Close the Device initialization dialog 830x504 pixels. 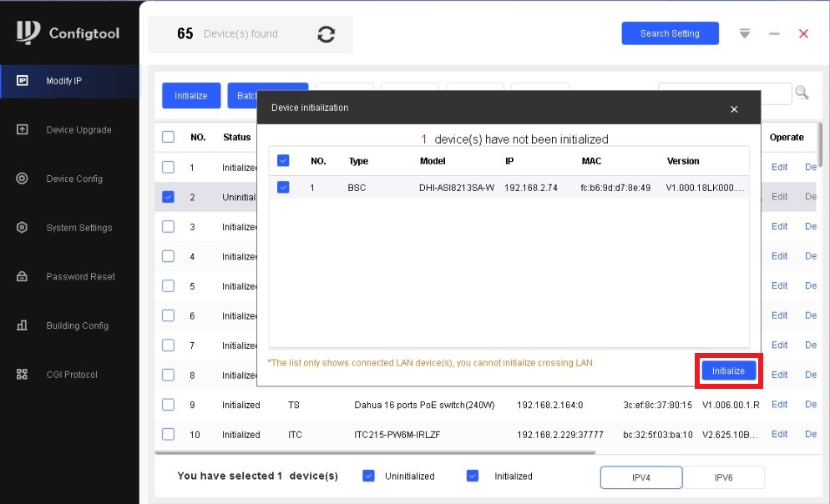pos(734,109)
